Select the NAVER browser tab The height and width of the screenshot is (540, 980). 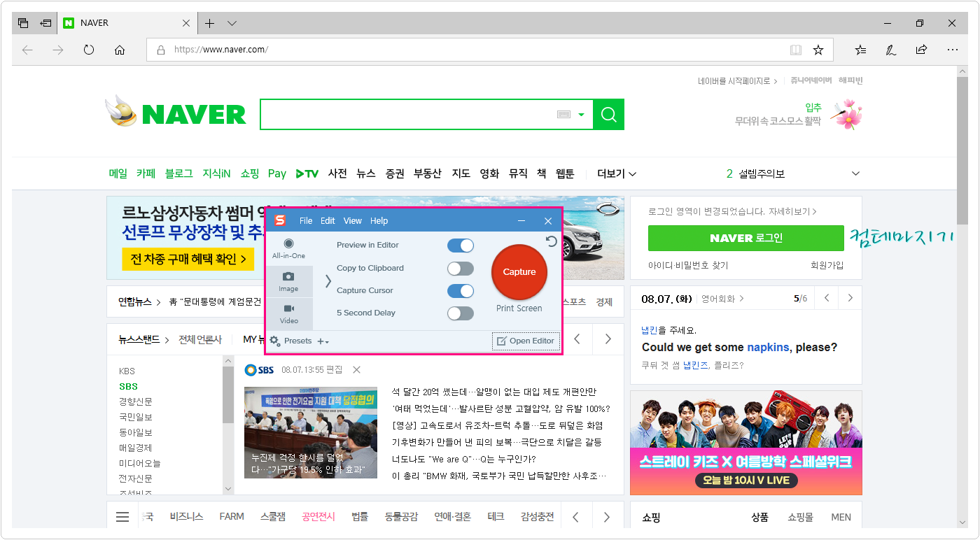127,23
